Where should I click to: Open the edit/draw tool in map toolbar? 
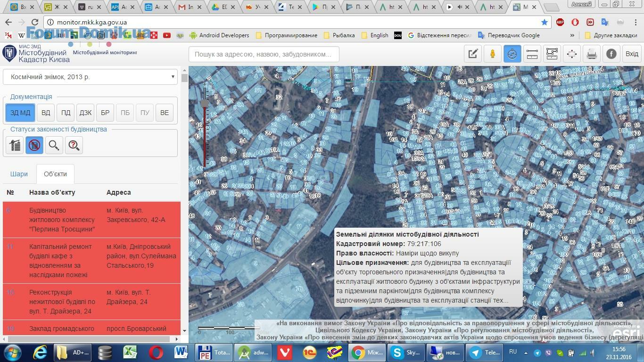[473, 54]
